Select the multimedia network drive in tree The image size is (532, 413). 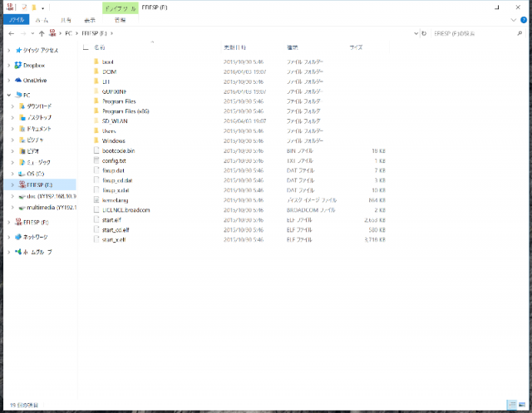point(52,207)
